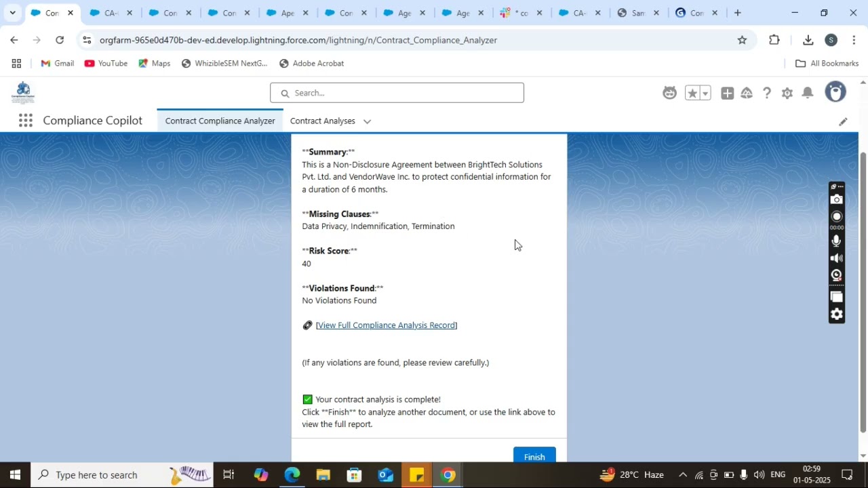Open View Full Compliance Analysis Record link
Viewport: 868px width, 488px height.
tap(387, 325)
